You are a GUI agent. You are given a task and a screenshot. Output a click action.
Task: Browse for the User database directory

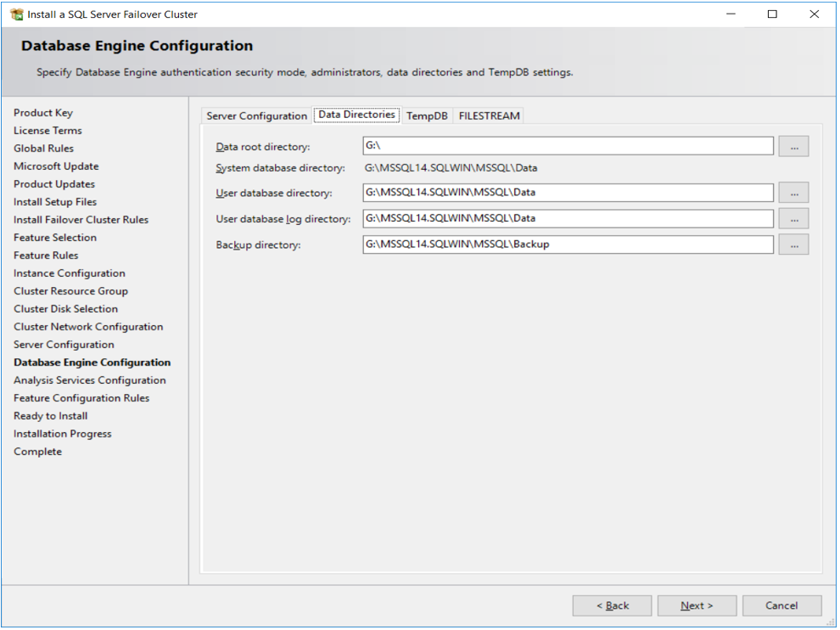(793, 193)
